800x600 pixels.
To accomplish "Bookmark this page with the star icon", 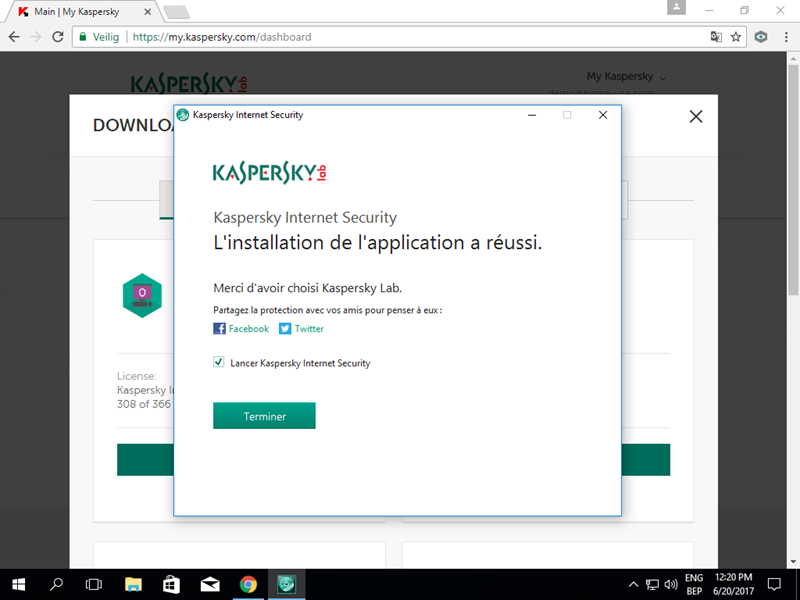I will pyautogui.click(x=736, y=37).
